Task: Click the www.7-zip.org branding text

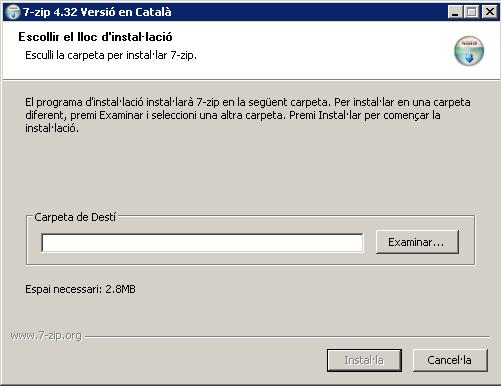Action: point(46,335)
